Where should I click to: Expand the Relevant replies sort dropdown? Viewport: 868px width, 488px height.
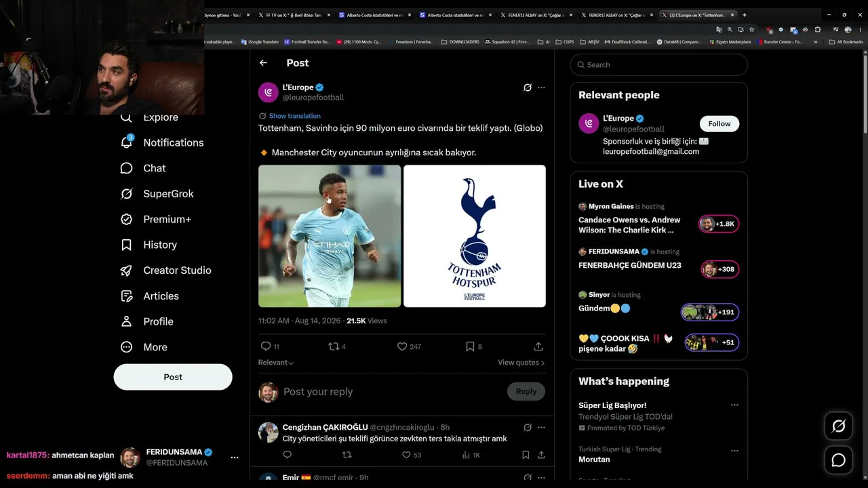(x=276, y=363)
